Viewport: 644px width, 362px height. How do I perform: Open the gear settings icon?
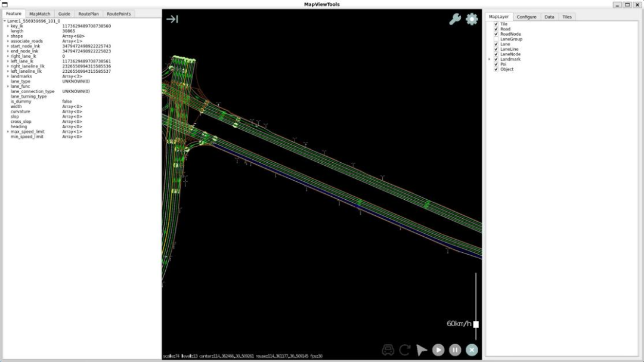point(472,19)
